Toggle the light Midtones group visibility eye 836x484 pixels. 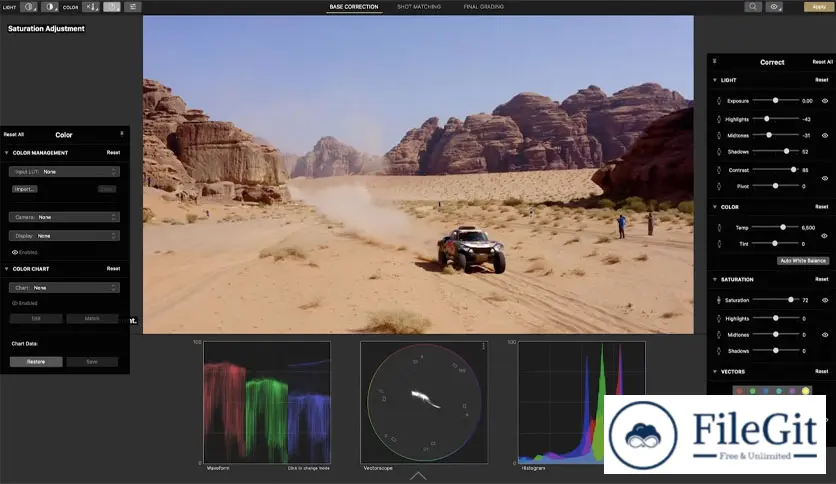click(x=825, y=135)
